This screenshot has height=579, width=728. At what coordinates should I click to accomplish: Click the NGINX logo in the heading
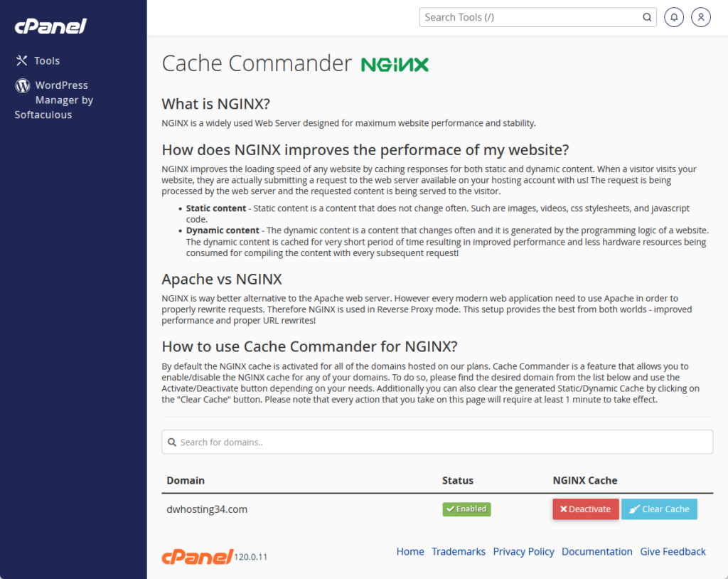click(395, 65)
